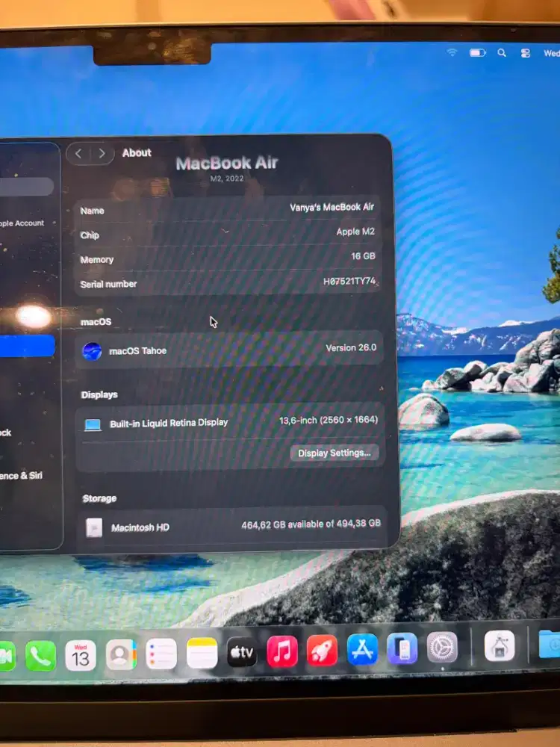Open the Phone app in the Dock
The image size is (560, 747).
click(x=40, y=656)
